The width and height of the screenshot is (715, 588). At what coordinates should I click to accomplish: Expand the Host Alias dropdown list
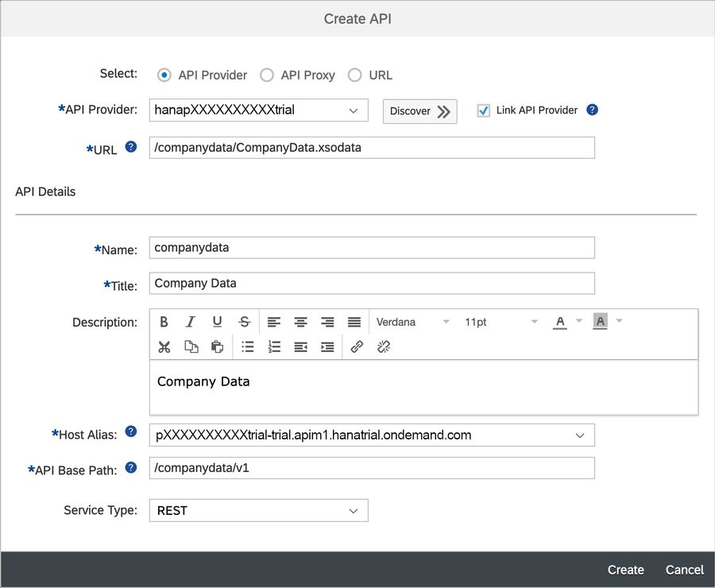point(580,435)
